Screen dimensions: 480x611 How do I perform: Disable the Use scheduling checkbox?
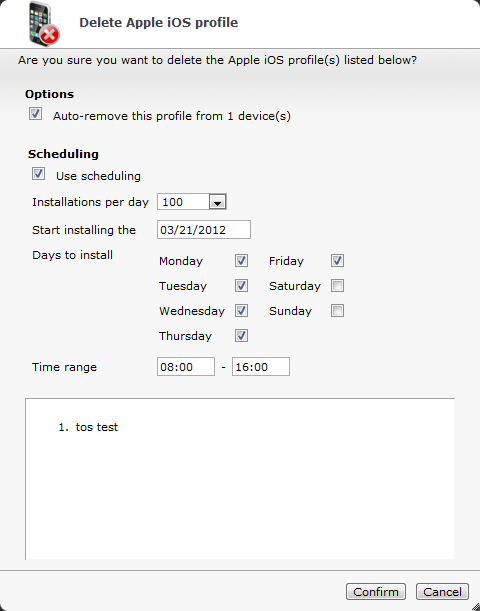(x=38, y=174)
